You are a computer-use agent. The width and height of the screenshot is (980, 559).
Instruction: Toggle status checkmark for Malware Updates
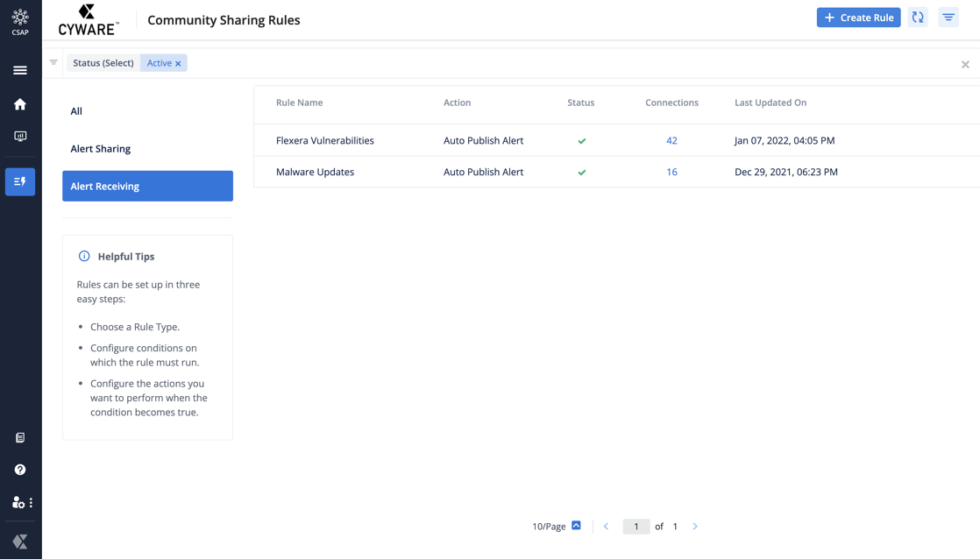pyautogui.click(x=581, y=173)
